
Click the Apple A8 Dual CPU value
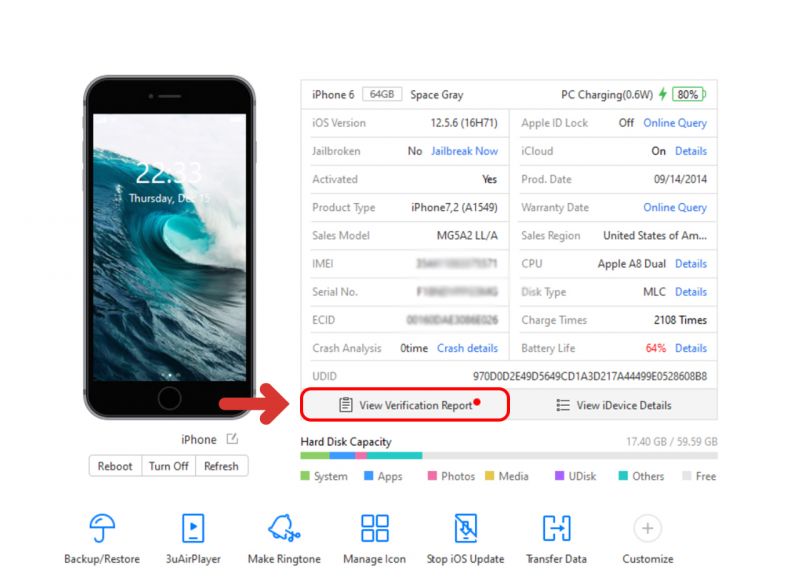(x=632, y=264)
